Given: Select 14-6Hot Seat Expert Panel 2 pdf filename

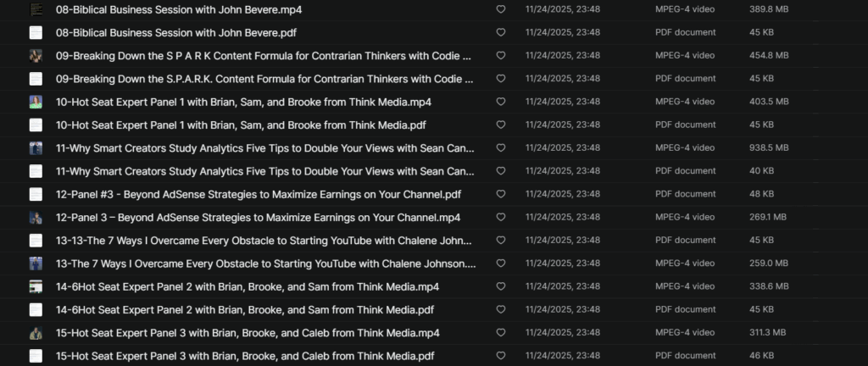Looking at the screenshot, I should pos(245,309).
